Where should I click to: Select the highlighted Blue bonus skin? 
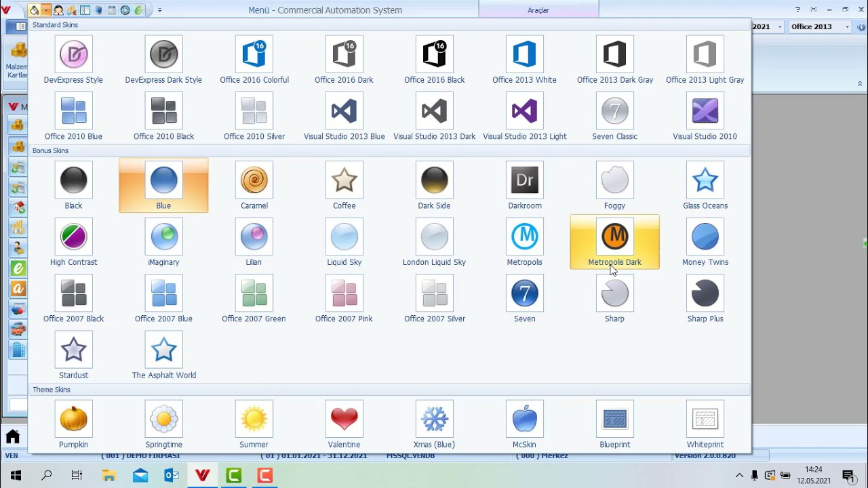click(x=163, y=186)
